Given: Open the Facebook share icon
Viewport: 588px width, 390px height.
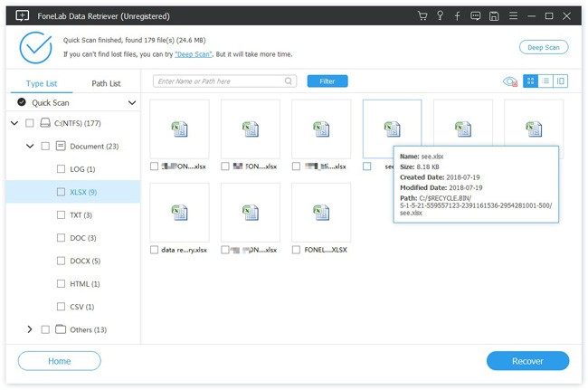Looking at the screenshot, I should (457, 16).
